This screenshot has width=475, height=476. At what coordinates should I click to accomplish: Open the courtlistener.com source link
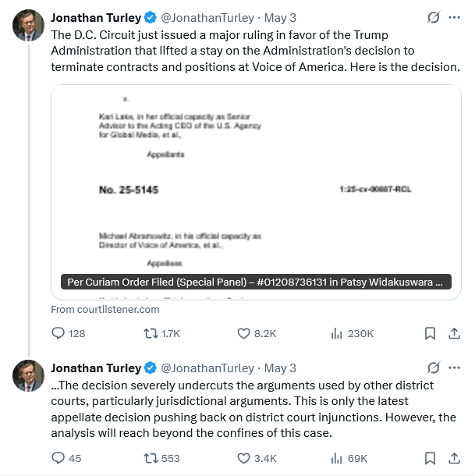[x=105, y=309]
